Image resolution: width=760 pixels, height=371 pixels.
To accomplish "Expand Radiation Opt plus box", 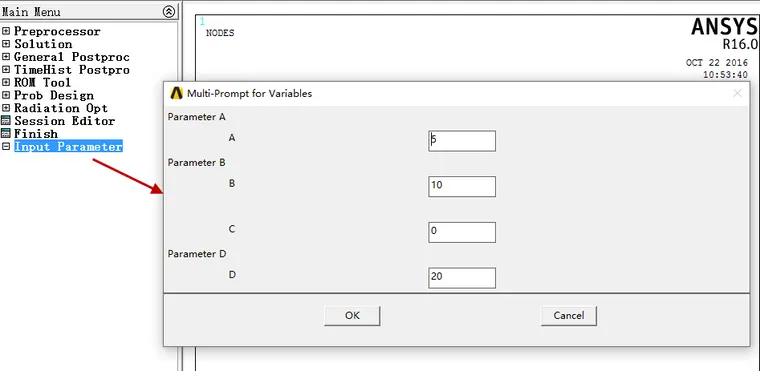I will (x=6, y=108).
